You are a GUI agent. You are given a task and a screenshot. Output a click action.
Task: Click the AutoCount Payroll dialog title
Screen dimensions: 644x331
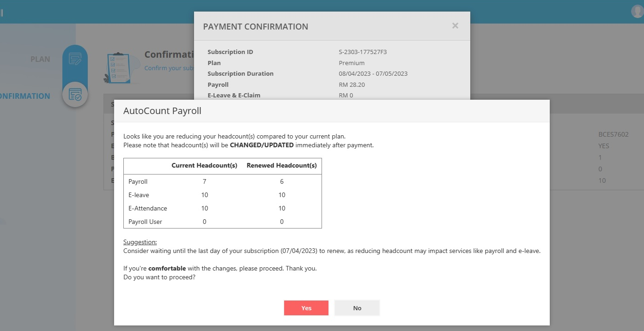pyautogui.click(x=162, y=111)
